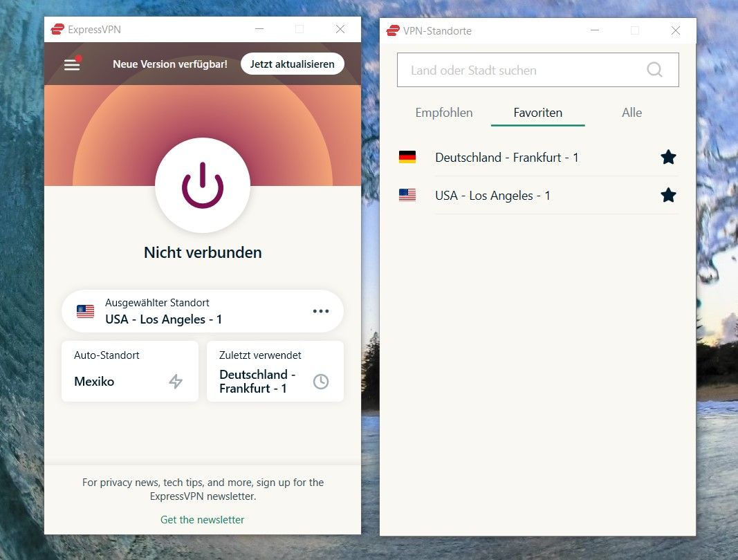This screenshot has width=738, height=560.
Task: Select Deutschland - Frankfurt - 1 in favorites list
Action: pos(538,157)
